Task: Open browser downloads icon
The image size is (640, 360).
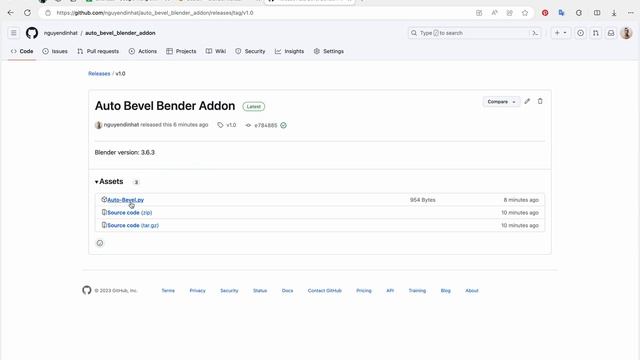Action: [x=614, y=13]
